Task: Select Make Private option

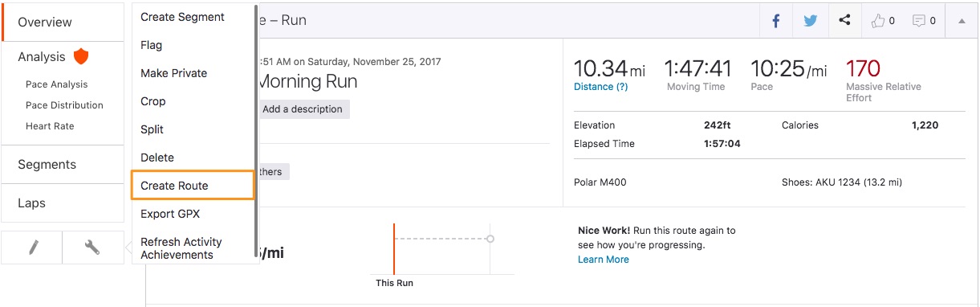Action: 193,73
